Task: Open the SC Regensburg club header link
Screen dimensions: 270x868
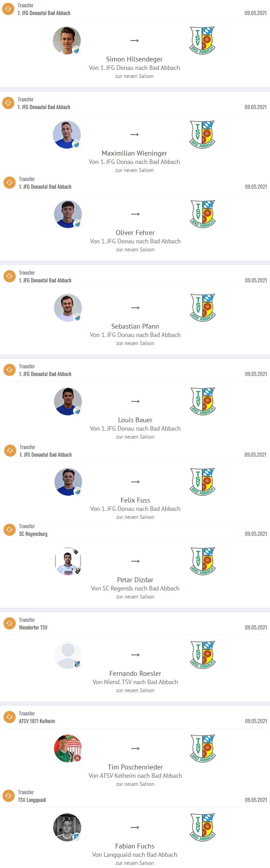Action: pyautogui.click(x=33, y=534)
